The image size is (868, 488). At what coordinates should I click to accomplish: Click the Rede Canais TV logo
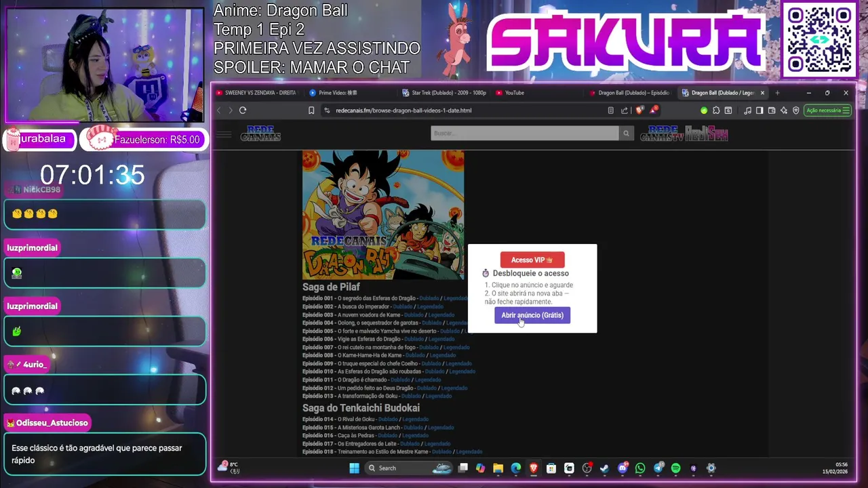(661, 134)
